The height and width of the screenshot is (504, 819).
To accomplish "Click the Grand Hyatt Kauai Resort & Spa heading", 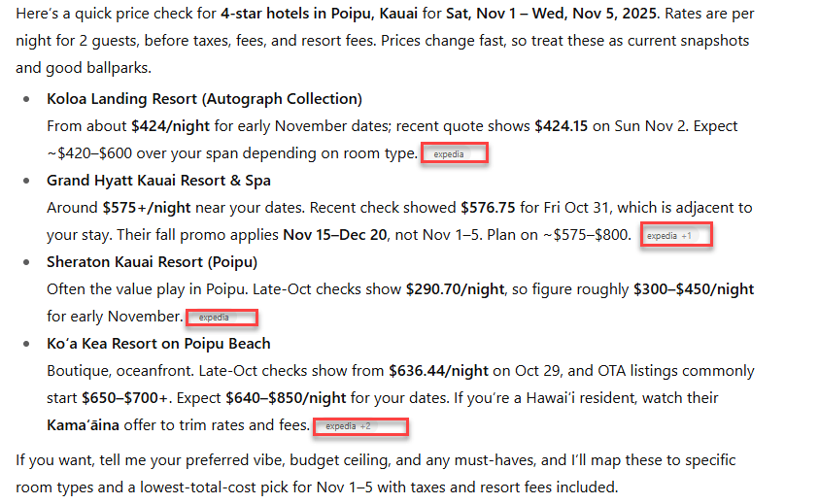I will [x=158, y=181].
